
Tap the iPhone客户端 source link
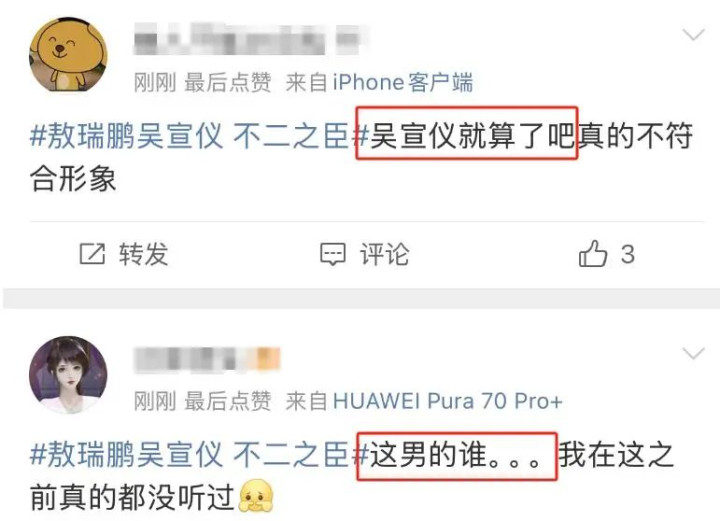(402, 83)
